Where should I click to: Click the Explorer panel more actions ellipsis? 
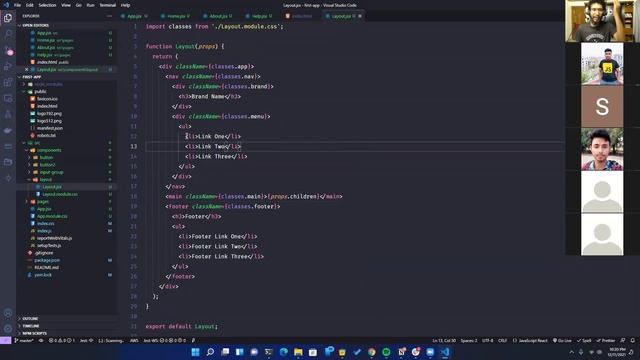pyautogui.click(x=109, y=16)
